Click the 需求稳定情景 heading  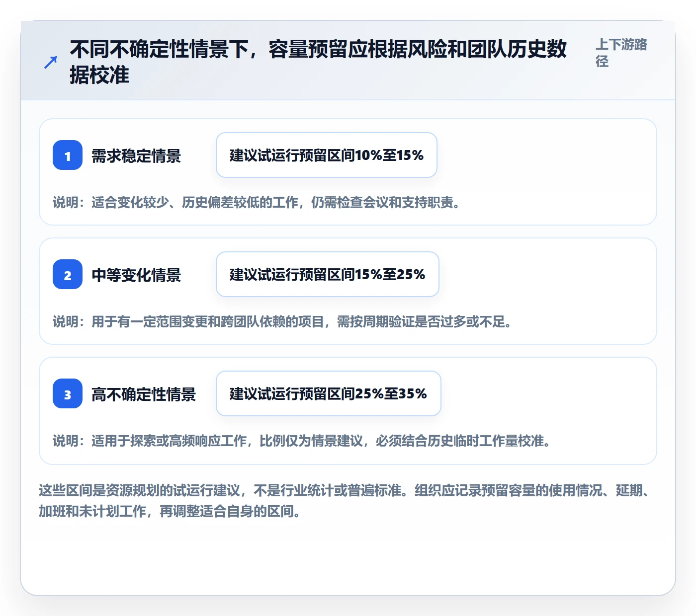click(136, 156)
